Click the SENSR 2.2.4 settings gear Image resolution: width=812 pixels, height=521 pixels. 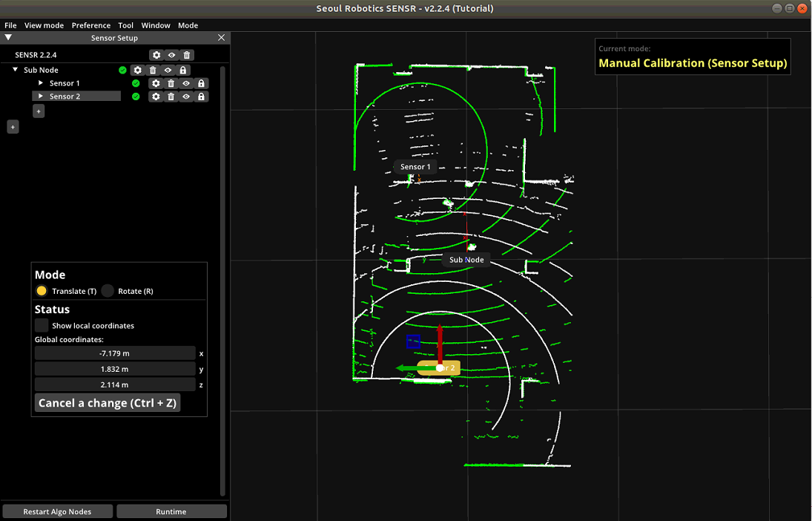tap(156, 55)
